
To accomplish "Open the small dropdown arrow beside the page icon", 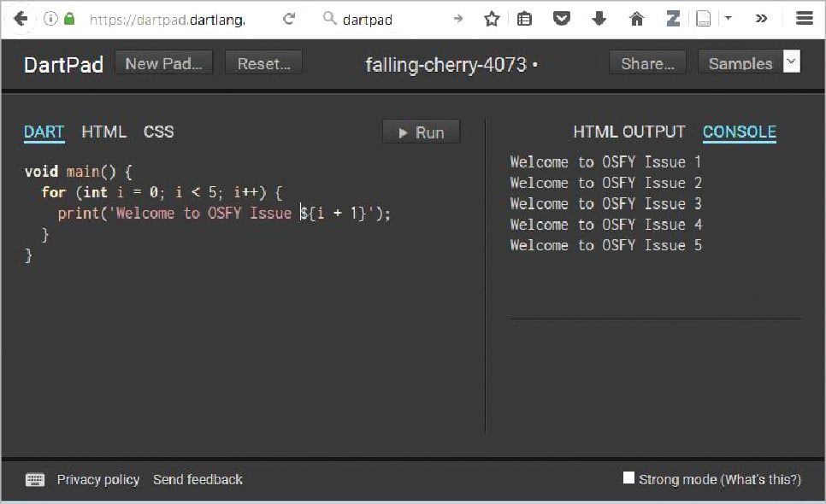I will pyautogui.click(x=728, y=18).
